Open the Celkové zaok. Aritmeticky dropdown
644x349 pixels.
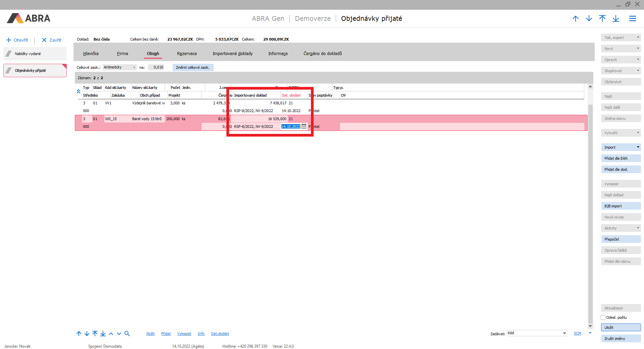(x=134, y=67)
